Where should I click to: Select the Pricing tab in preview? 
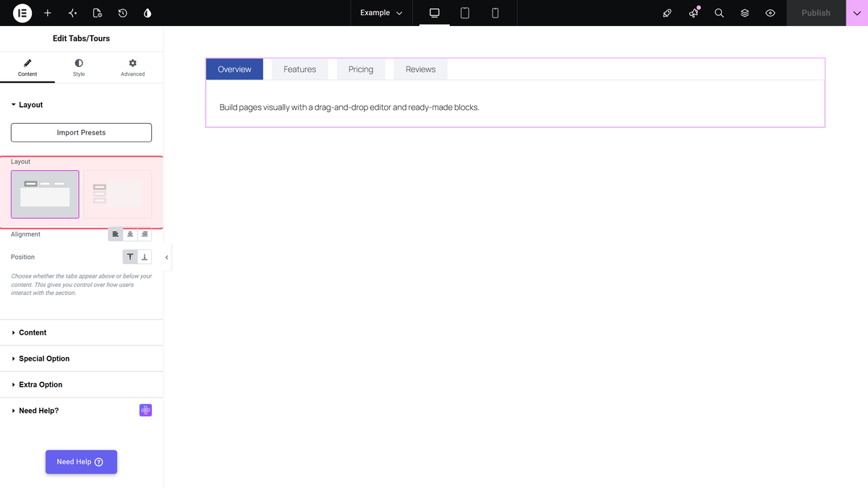point(361,69)
